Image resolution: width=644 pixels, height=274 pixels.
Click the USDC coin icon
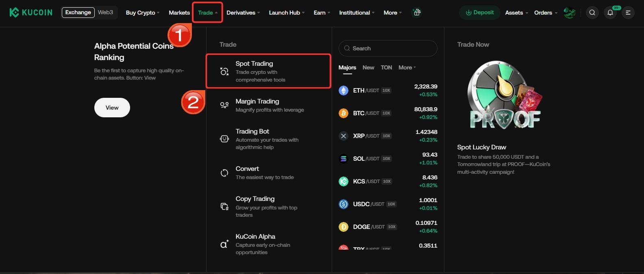point(344,204)
